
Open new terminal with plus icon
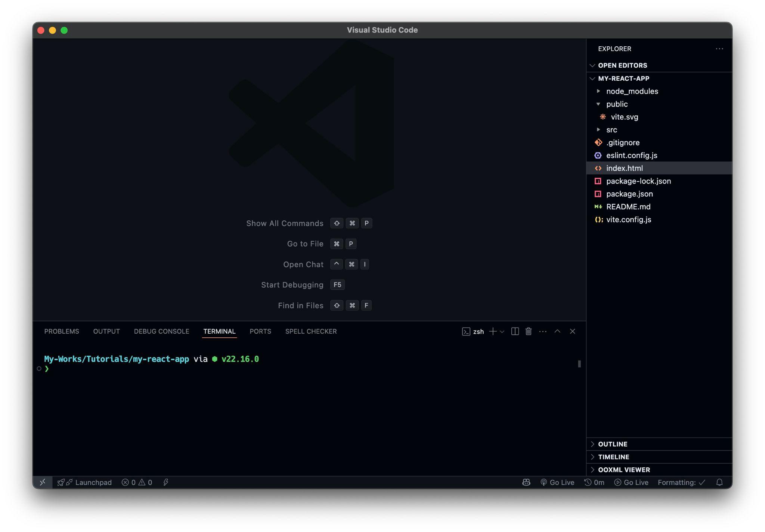[493, 331]
